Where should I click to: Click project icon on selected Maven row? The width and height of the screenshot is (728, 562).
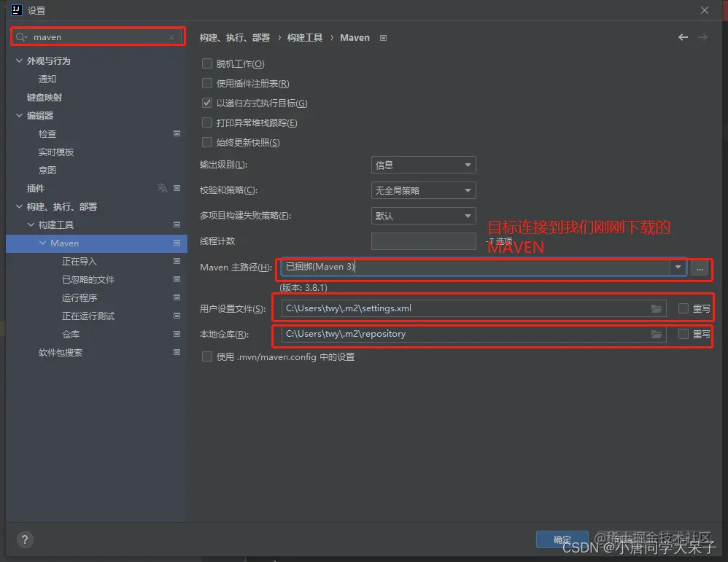[177, 243]
